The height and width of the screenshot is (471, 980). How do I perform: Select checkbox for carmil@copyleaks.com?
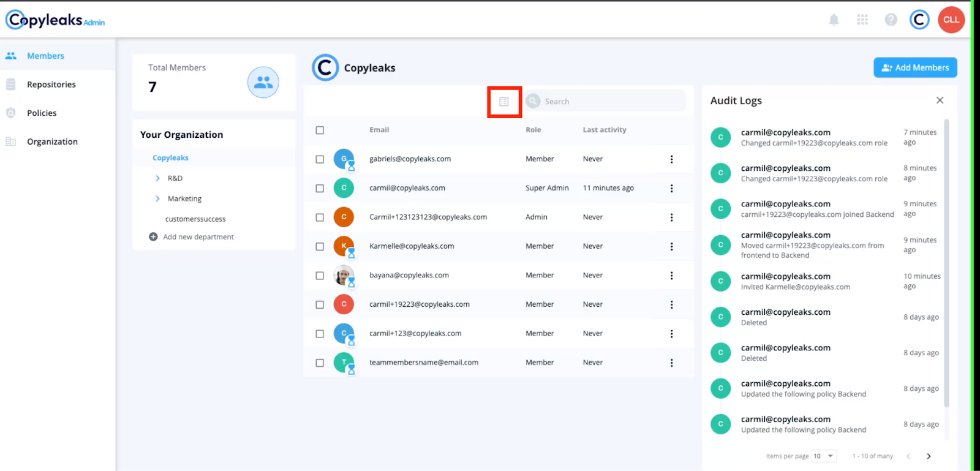point(320,189)
